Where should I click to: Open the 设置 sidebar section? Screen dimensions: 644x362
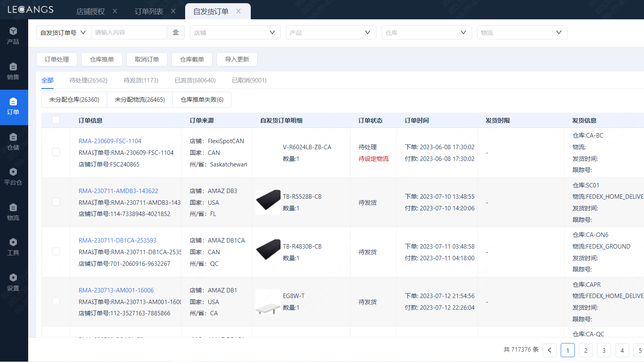(13, 282)
